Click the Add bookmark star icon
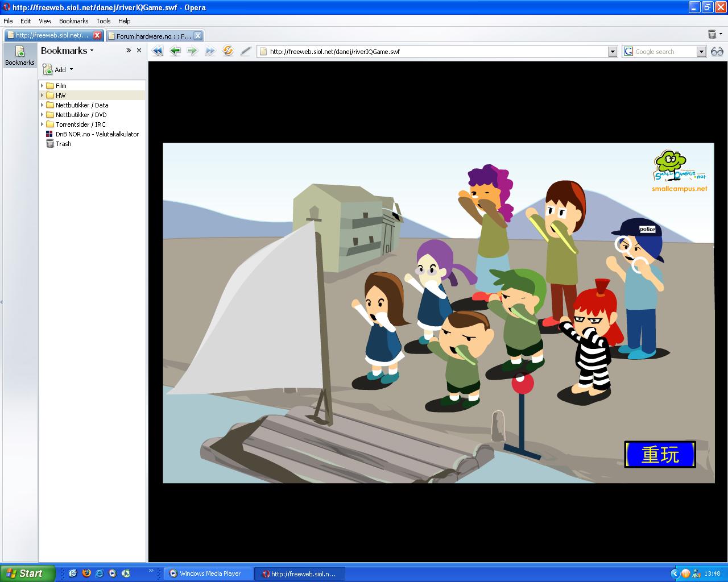Viewport: 728px width, 582px height. click(x=48, y=69)
